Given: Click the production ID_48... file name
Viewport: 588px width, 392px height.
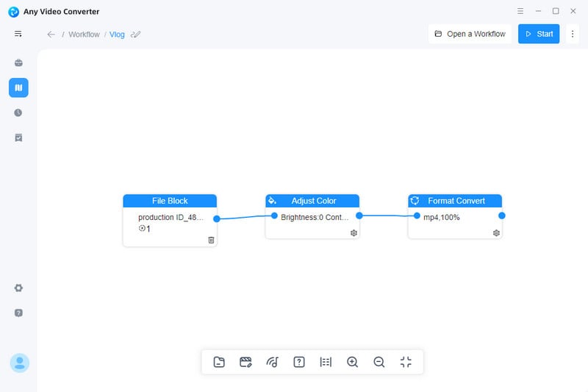Looking at the screenshot, I should point(171,217).
